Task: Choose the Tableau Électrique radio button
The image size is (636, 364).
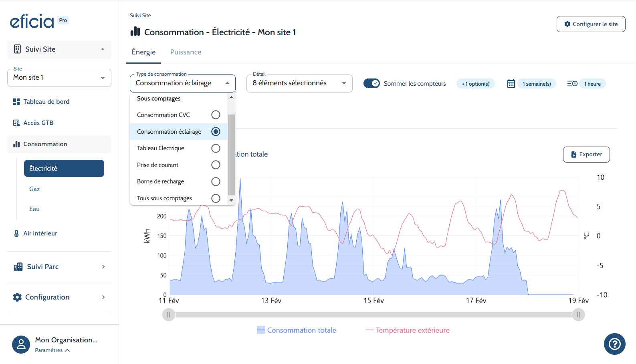Action: click(x=216, y=148)
